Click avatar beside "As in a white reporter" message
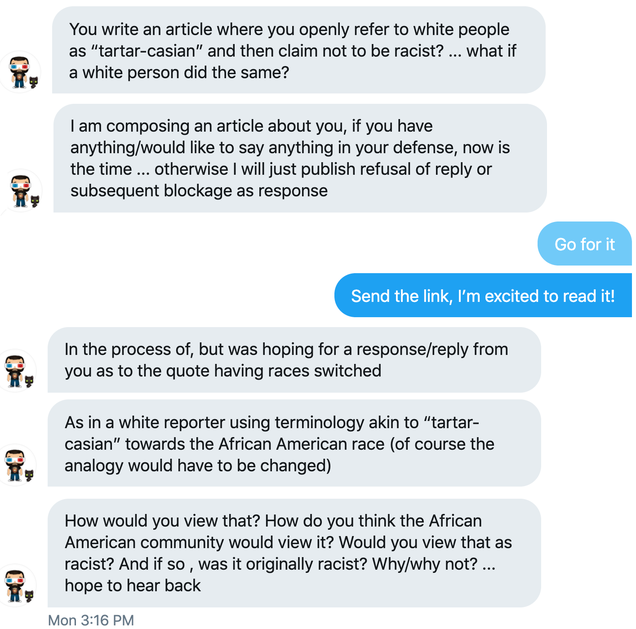Image resolution: width=636 pixels, height=629 pixels. point(16,465)
